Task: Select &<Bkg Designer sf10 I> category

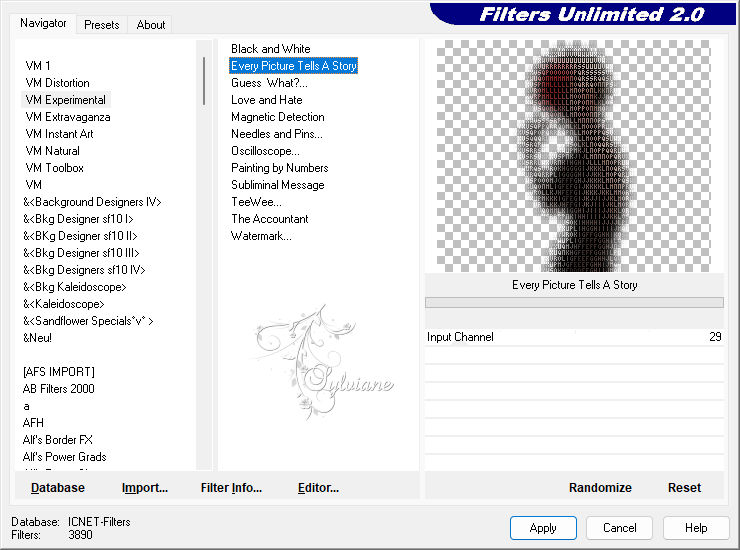Action: (78, 219)
